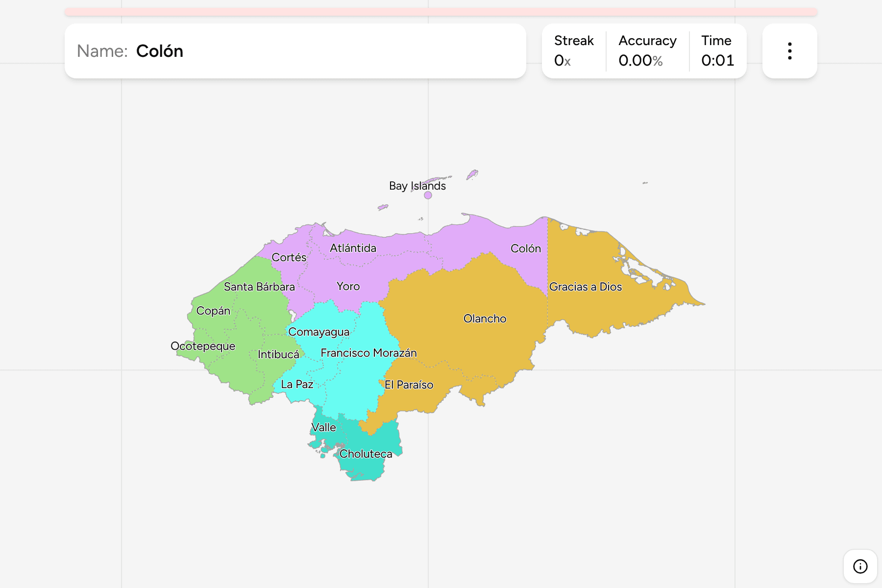Click the Comayagua label
Viewport: 882px width, 588px height.
point(319,332)
